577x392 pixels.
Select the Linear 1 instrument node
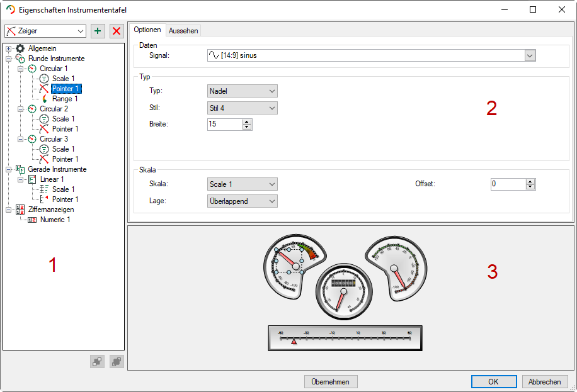[52, 179]
